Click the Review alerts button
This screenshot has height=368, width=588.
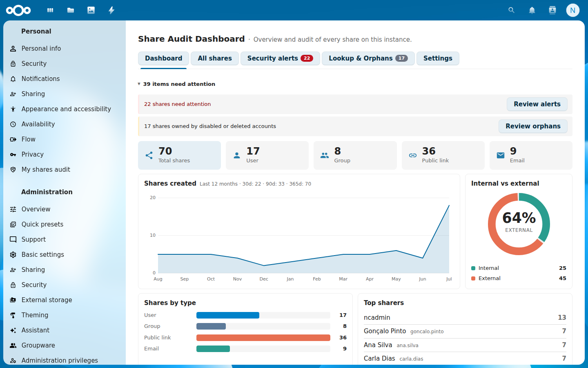coord(537,104)
